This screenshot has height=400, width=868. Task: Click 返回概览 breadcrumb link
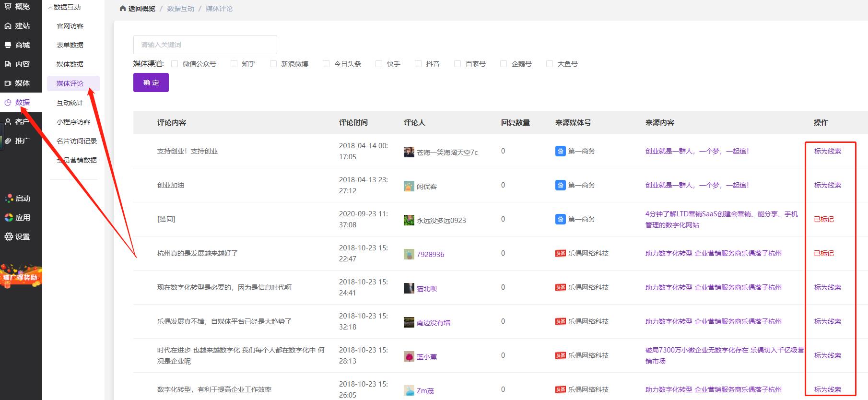click(x=142, y=9)
